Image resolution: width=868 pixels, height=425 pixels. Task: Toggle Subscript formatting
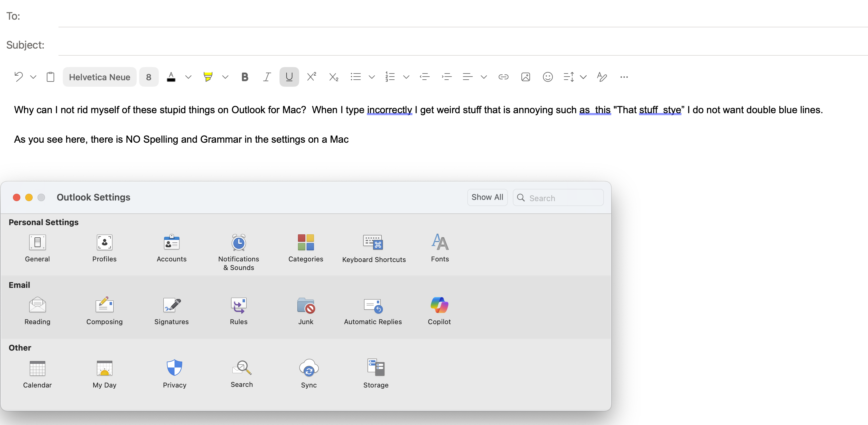334,77
